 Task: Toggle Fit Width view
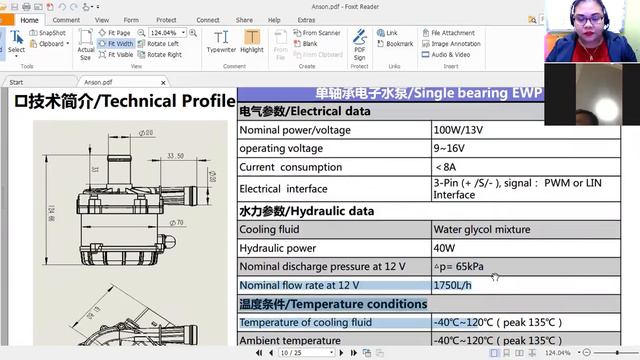tap(116, 44)
